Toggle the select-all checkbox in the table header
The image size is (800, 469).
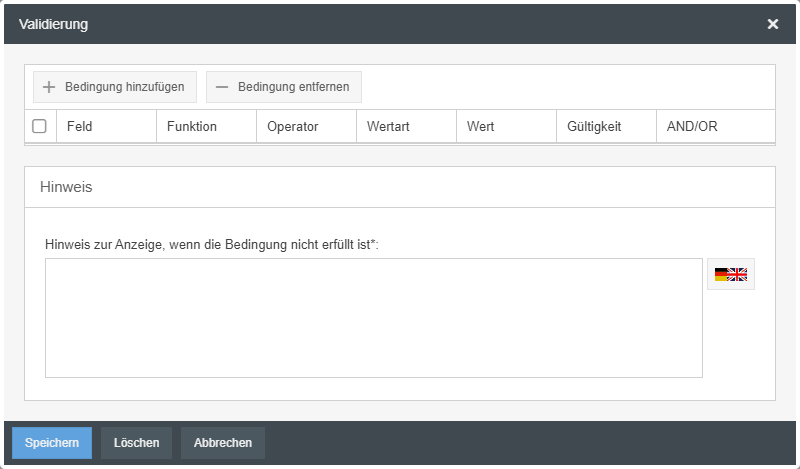39,127
